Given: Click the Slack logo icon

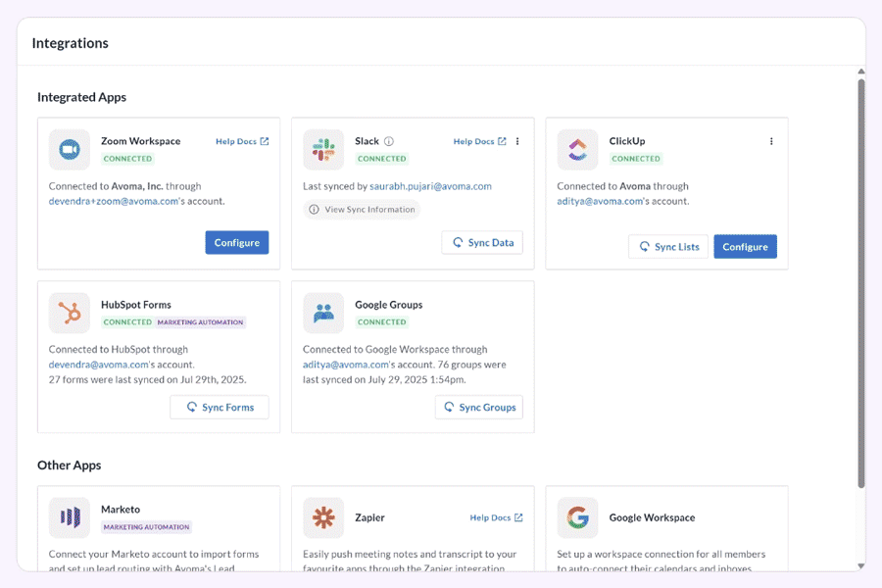Looking at the screenshot, I should [x=323, y=150].
